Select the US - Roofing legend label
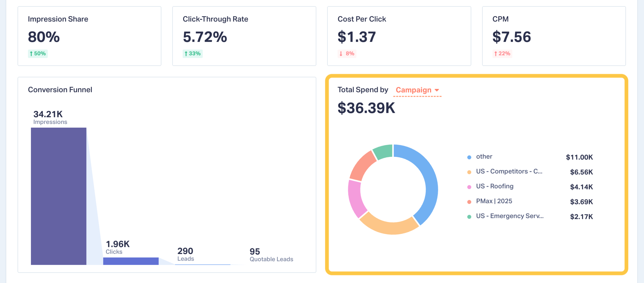Screen dimensions: 644x283 (495, 186)
